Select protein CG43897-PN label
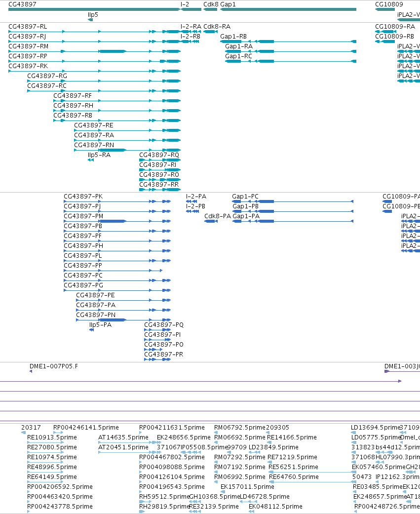The image size is (420, 514). 96,315
